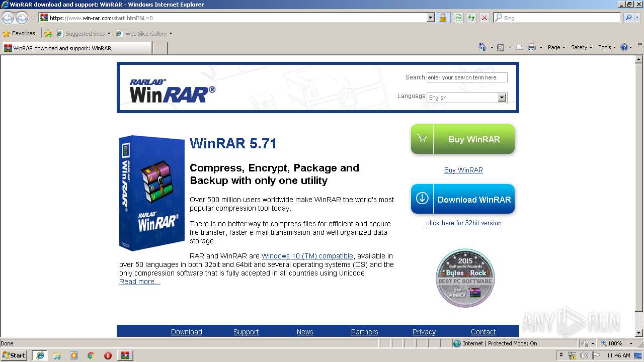The image size is (644, 362).
Task: Focus the site search term field
Action: coord(467,77)
